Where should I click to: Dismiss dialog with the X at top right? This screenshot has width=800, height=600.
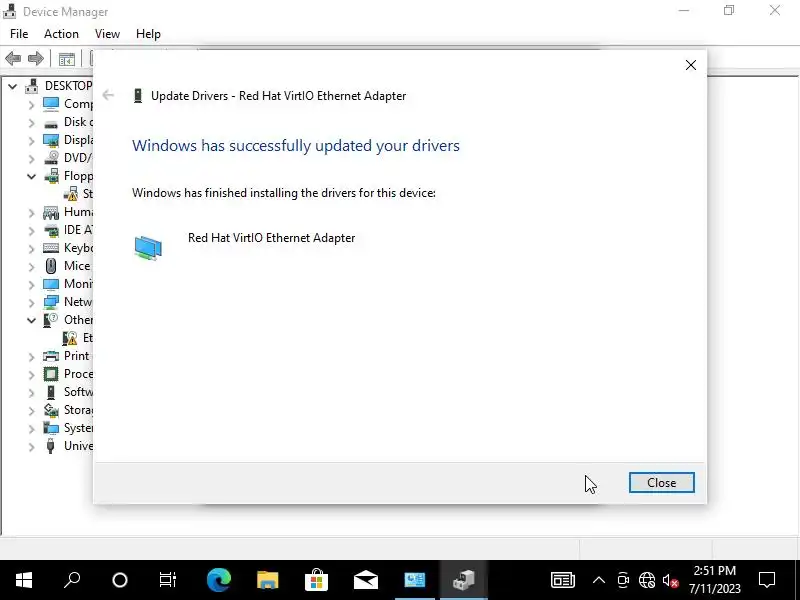click(690, 65)
